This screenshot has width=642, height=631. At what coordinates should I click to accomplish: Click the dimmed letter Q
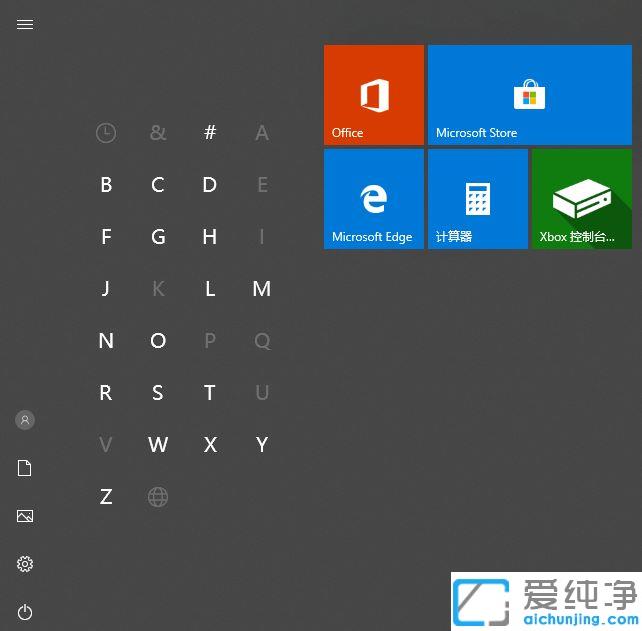[x=262, y=341]
